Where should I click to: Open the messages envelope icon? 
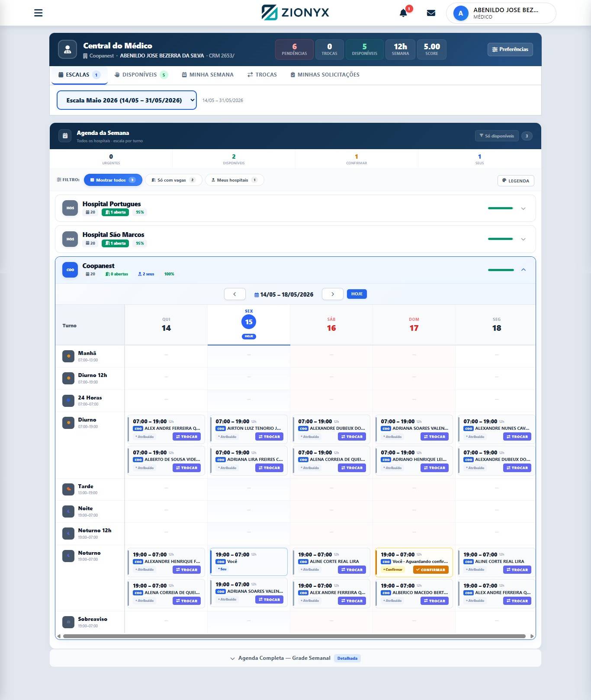tap(431, 13)
